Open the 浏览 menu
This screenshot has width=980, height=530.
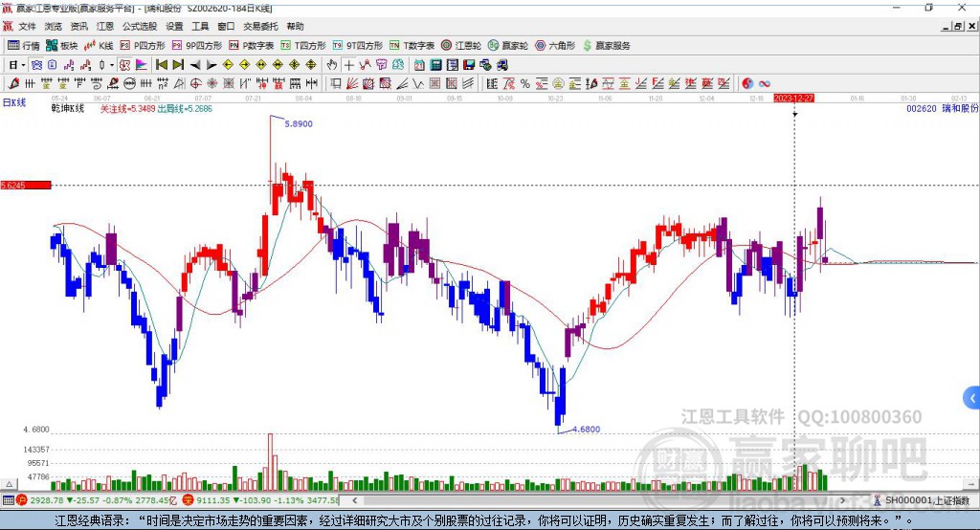click(x=54, y=26)
